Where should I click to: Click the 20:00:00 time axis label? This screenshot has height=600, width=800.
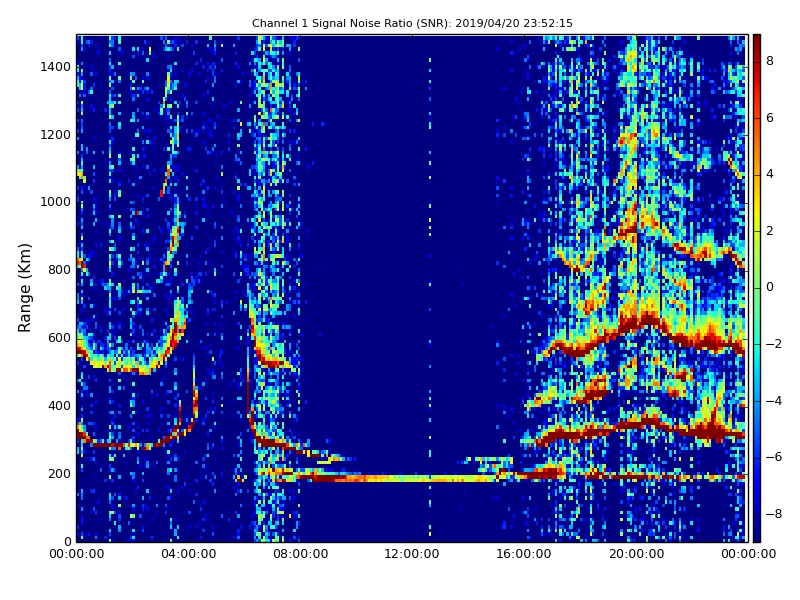(x=636, y=554)
